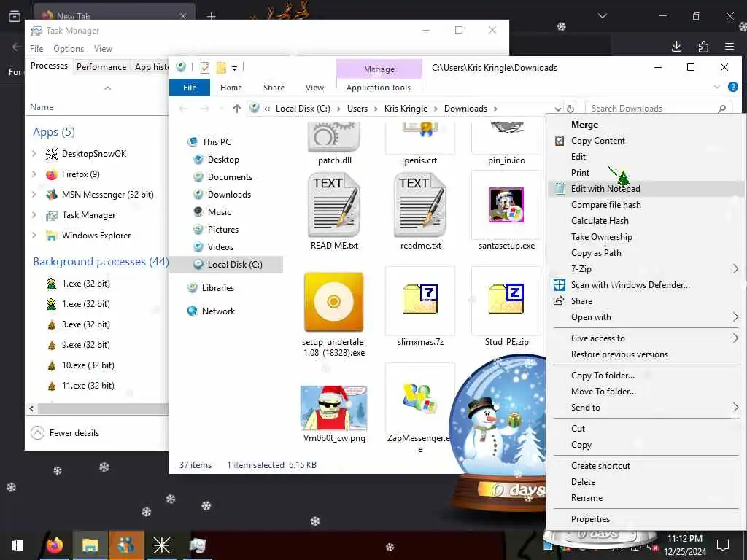Click Kris Kringle in breadcrumb path

click(x=406, y=109)
